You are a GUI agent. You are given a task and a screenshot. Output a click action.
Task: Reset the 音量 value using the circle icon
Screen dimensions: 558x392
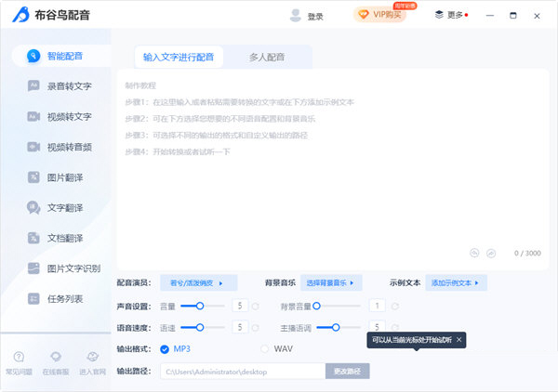[256, 306]
